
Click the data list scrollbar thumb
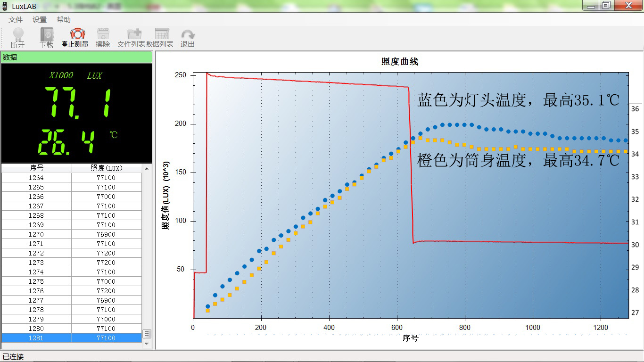point(147,334)
